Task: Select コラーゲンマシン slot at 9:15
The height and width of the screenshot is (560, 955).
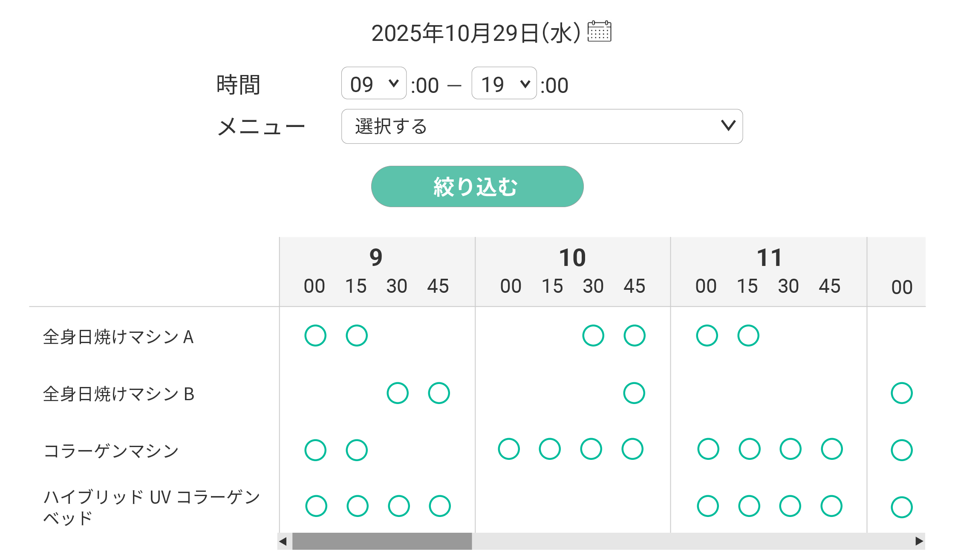Action: click(357, 450)
